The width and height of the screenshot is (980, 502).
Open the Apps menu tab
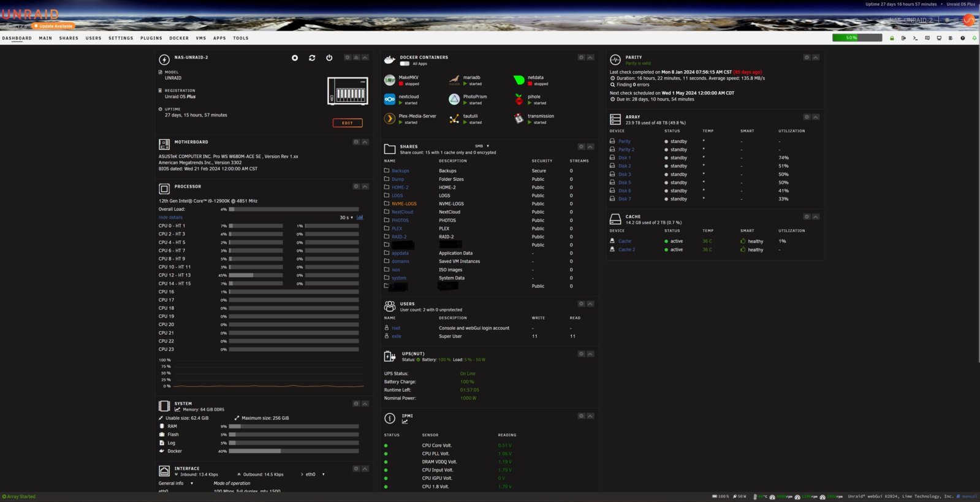pyautogui.click(x=219, y=38)
